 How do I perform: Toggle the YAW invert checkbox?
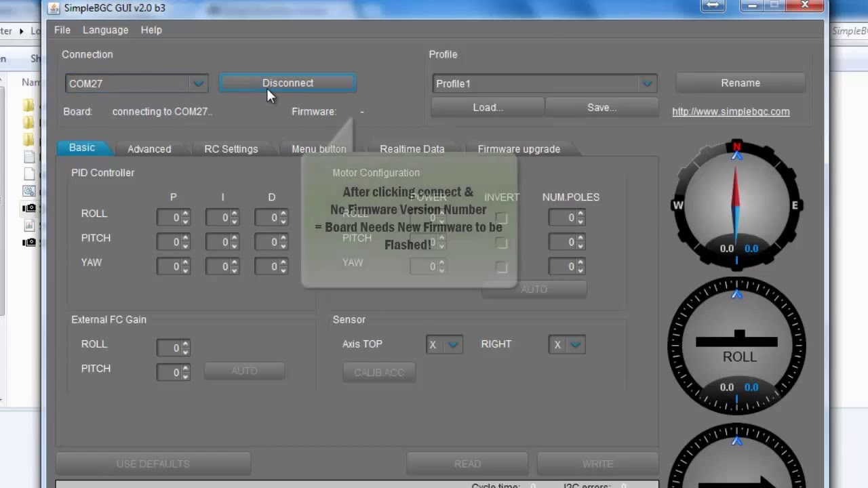click(x=501, y=267)
